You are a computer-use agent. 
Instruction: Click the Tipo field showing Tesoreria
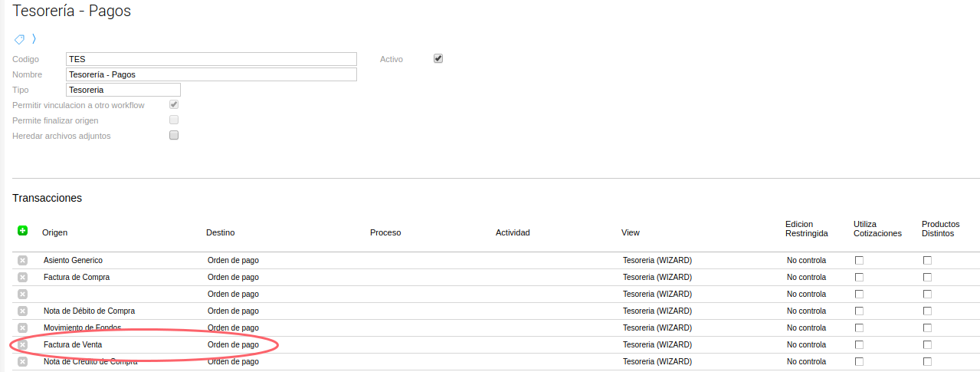pos(123,90)
